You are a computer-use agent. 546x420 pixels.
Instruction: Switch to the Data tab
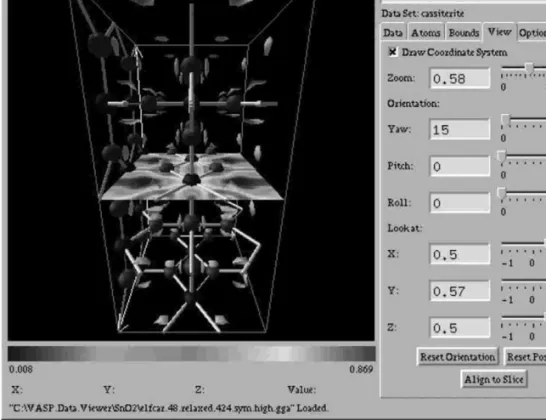pos(393,33)
